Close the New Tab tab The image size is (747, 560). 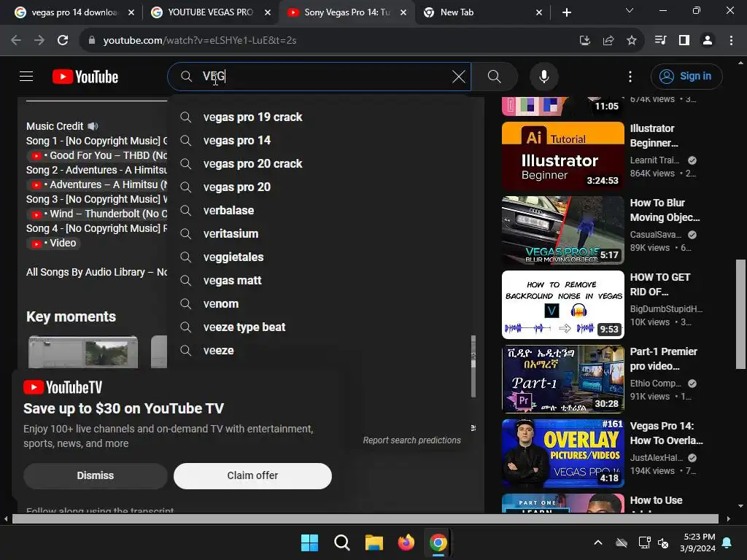[539, 12]
